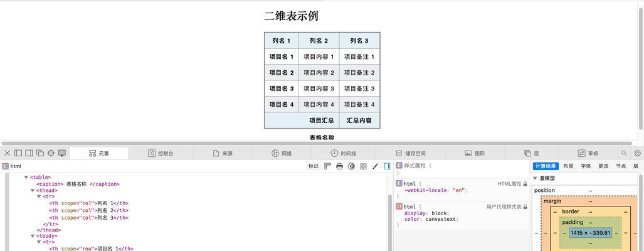Viewport: 644px width, 251px height.
Task: Click the display: block declaration
Action: 427,213
